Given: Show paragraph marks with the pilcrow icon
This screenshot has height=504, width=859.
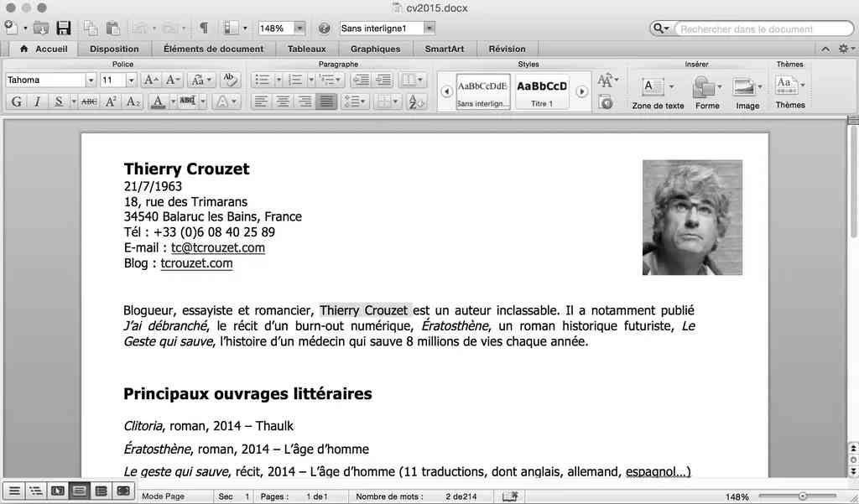Looking at the screenshot, I should tap(203, 29).
